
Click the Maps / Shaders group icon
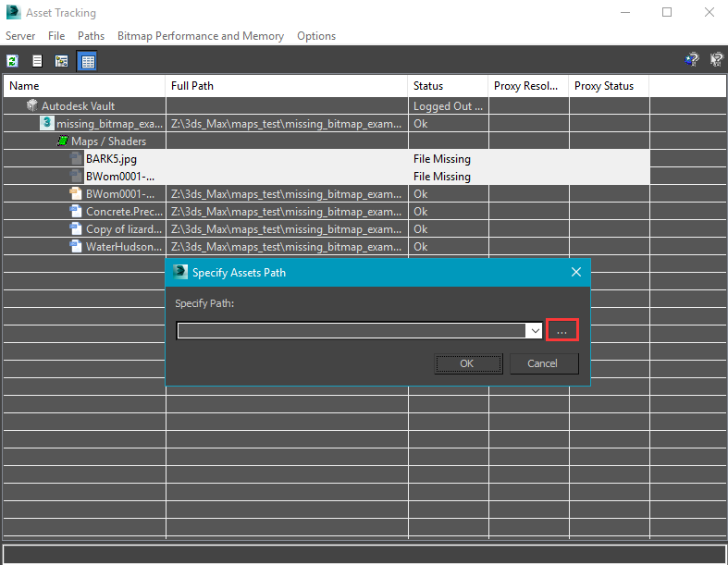pyautogui.click(x=63, y=141)
